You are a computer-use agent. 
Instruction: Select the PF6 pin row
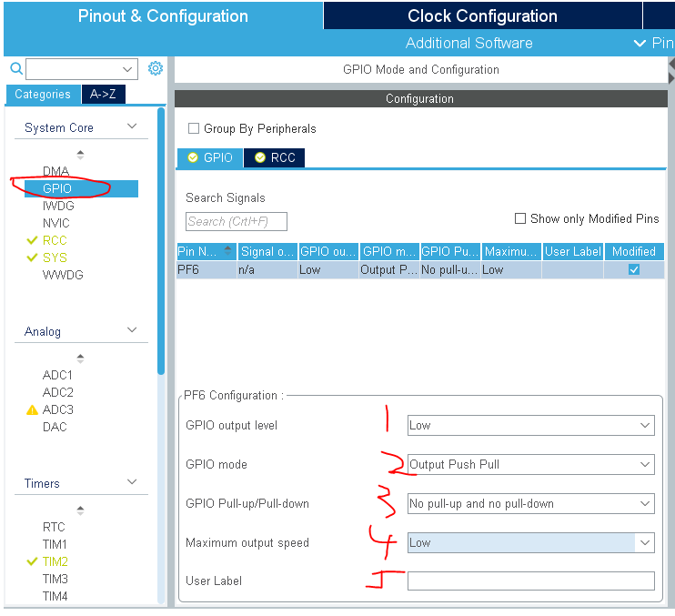(x=420, y=269)
